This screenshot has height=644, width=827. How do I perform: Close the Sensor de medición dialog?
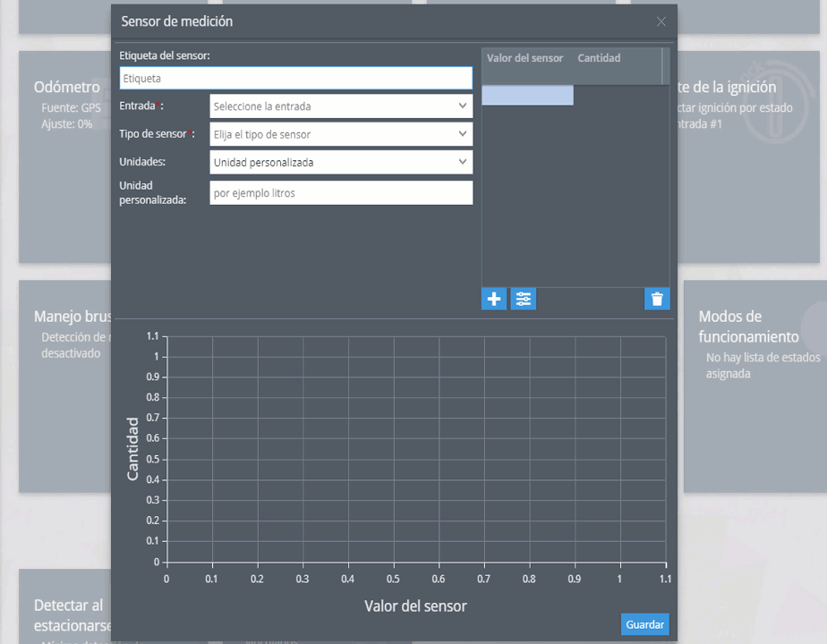click(661, 21)
